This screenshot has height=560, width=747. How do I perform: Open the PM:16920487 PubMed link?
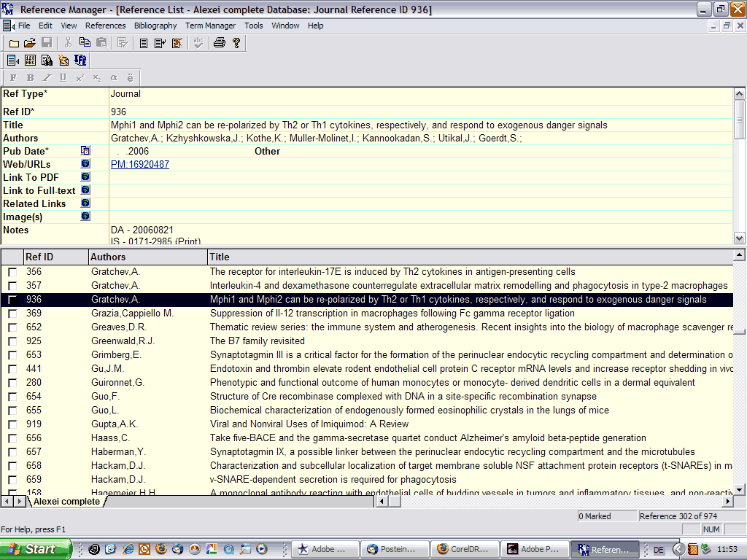point(139,164)
